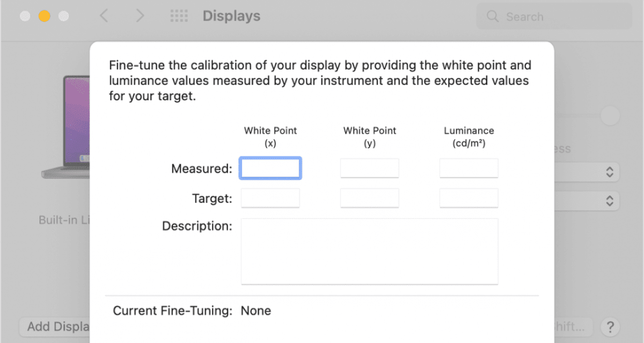Click the yellow minimize window button
644x343 pixels.
pos(45,16)
